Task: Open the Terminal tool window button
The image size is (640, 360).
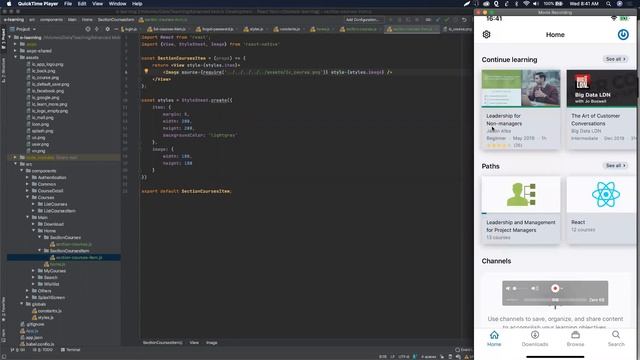Action: point(71,350)
